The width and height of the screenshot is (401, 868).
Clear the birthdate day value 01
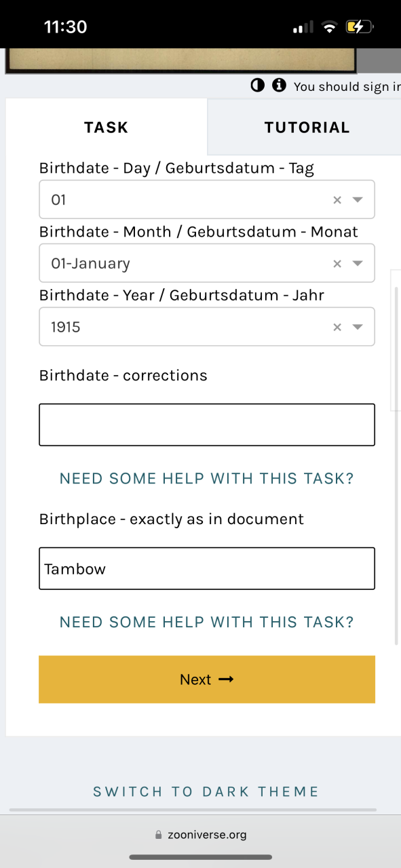click(337, 200)
